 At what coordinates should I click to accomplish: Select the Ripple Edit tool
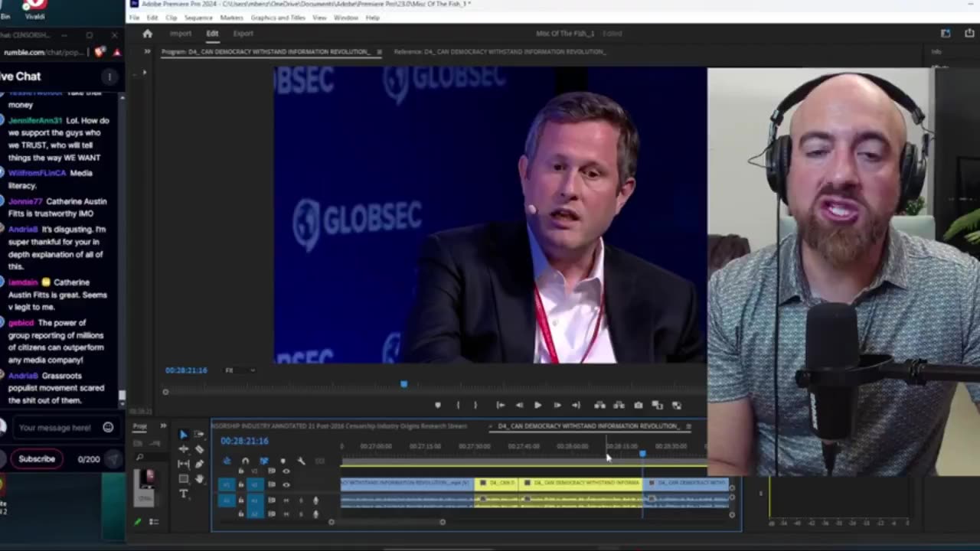pos(183,449)
